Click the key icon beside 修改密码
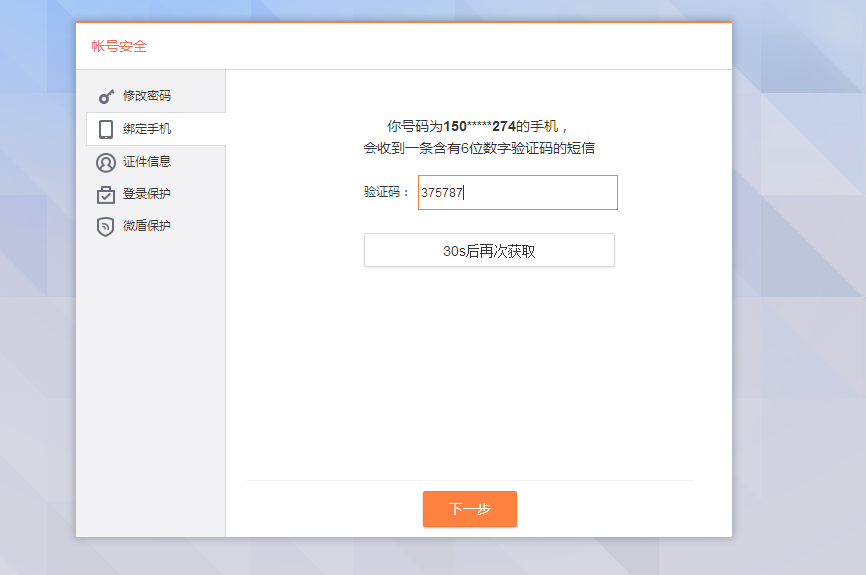The width and height of the screenshot is (866, 575). tap(106, 97)
